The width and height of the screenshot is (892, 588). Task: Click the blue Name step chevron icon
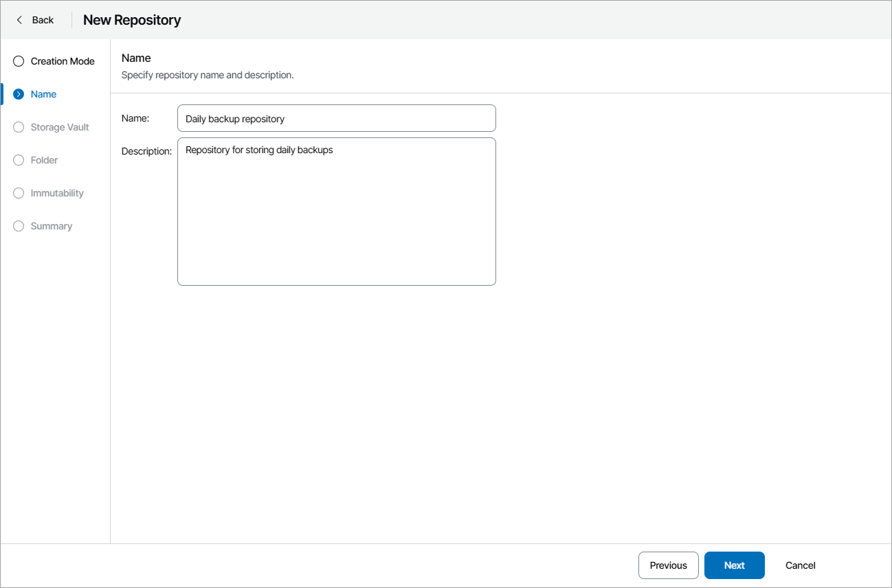(18, 94)
